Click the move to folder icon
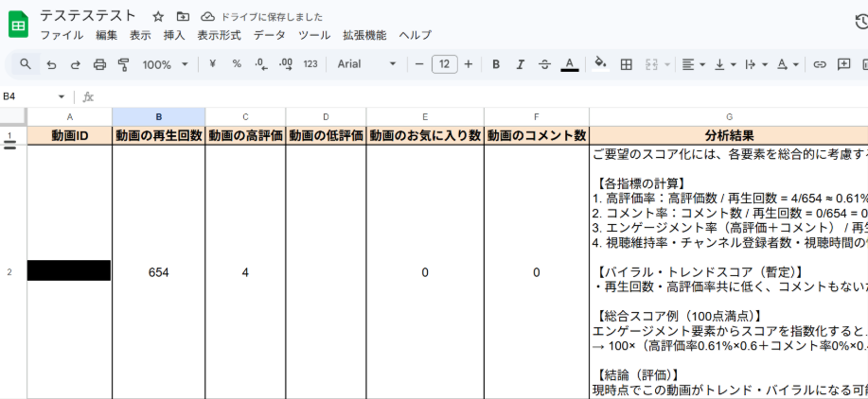868x399 pixels. pos(183,17)
